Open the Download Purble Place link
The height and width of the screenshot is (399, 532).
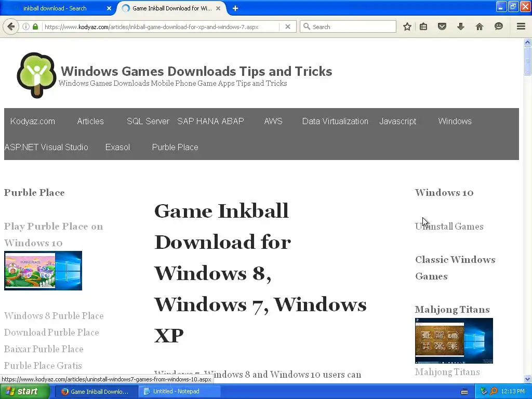51,332
